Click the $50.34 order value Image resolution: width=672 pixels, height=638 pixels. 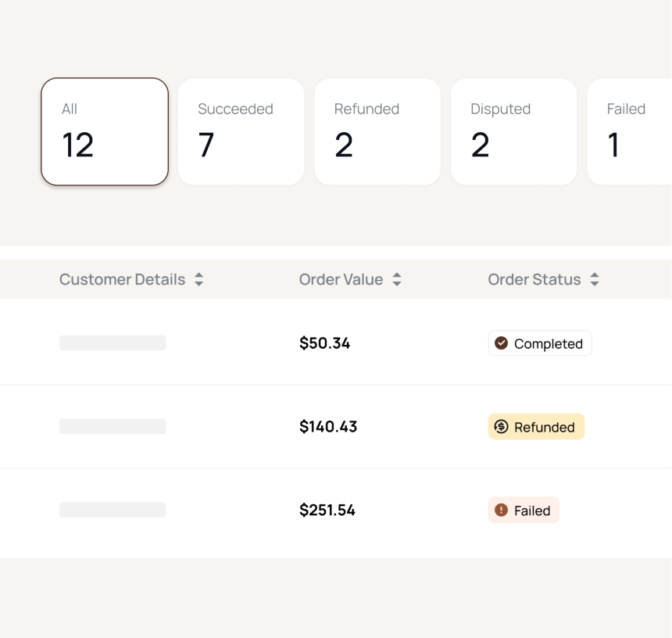tap(324, 342)
